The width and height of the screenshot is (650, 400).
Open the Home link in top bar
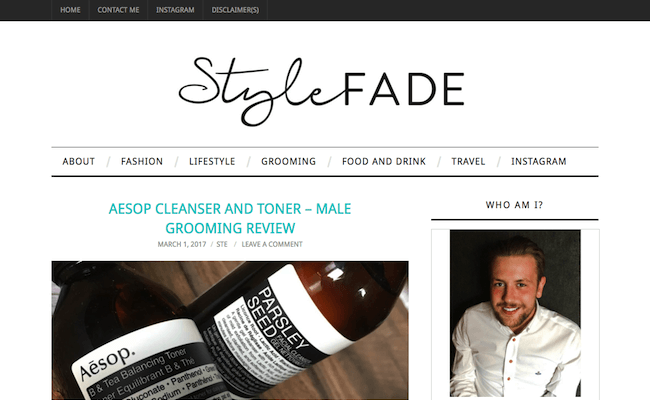[70, 10]
